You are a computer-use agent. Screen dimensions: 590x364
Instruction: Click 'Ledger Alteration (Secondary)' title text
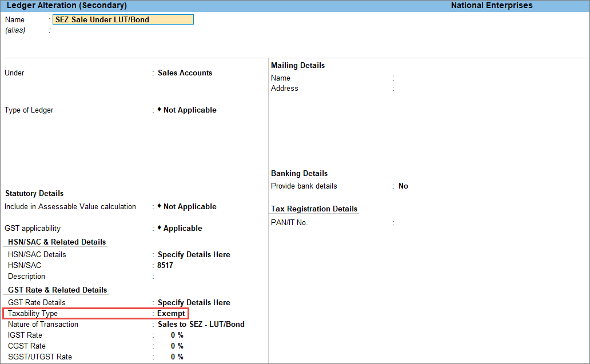tap(66, 6)
